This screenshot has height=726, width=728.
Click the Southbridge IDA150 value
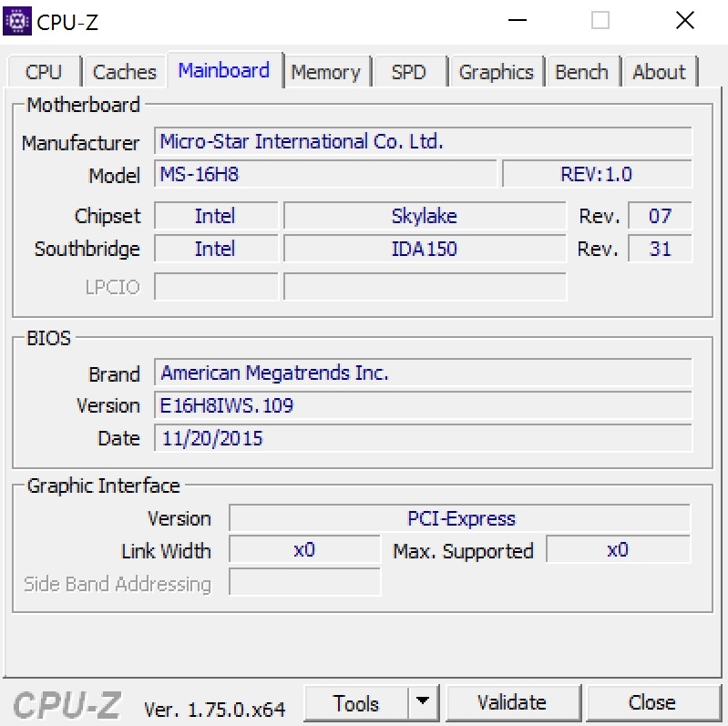tap(425, 249)
